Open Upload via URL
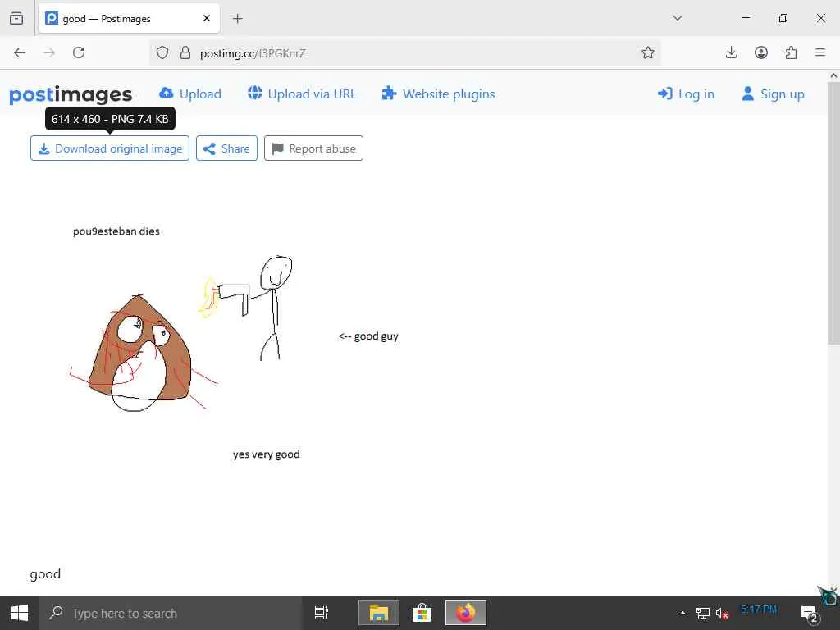Screen dimensions: 840x630 302,94
